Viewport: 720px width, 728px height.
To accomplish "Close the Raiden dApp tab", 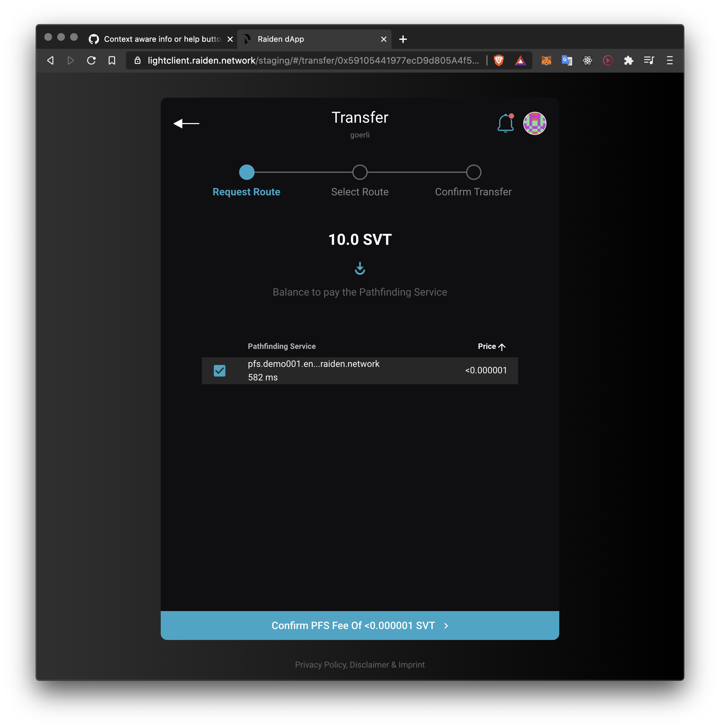I will pyautogui.click(x=384, y=39).
